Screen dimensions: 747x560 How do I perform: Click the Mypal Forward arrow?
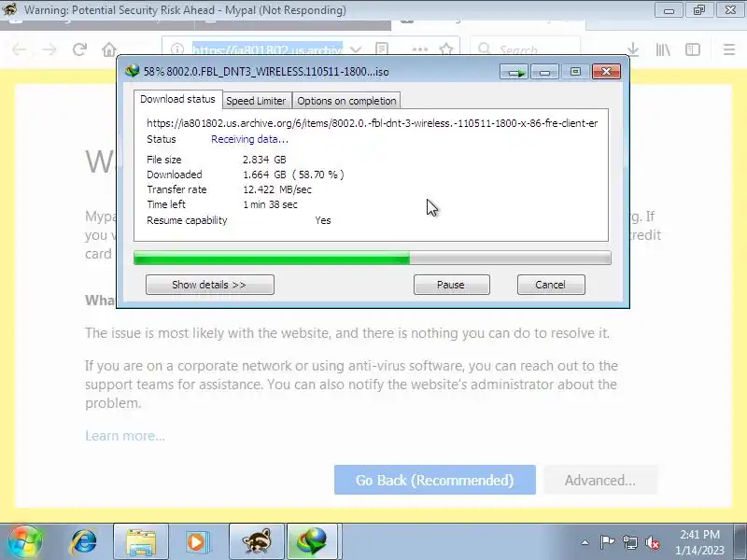tap(49, 49)
